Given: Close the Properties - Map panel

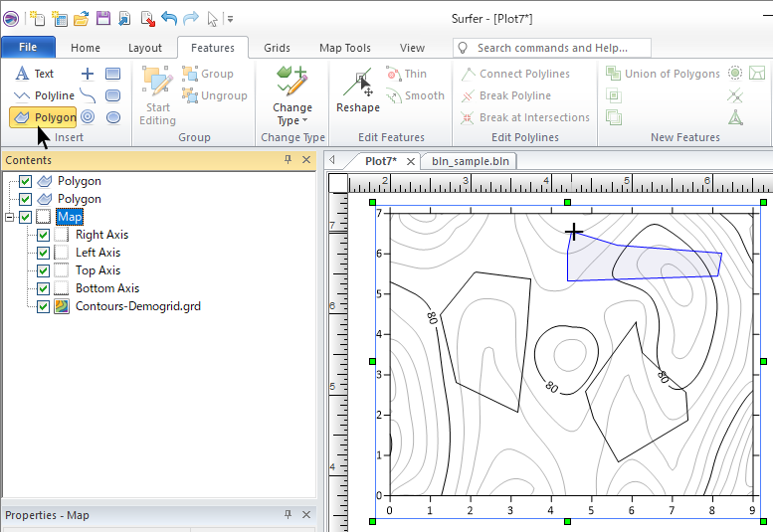Looking at the screenshot, I should click(306, 515).
